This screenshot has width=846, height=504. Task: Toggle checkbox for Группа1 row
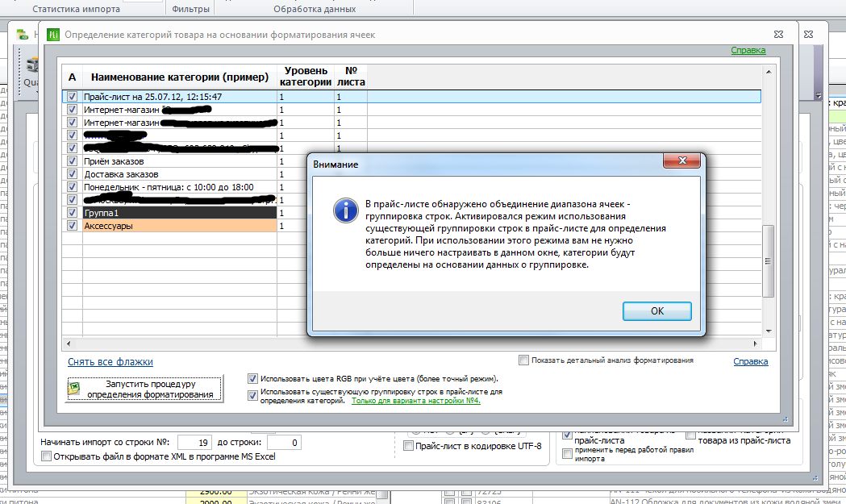[72, 213]
